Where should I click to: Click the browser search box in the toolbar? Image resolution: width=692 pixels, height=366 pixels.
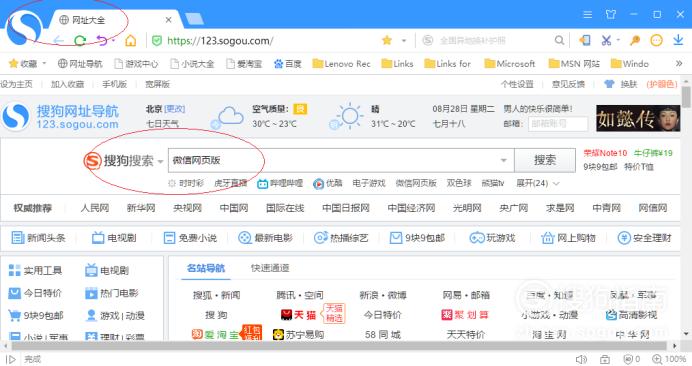488,41
